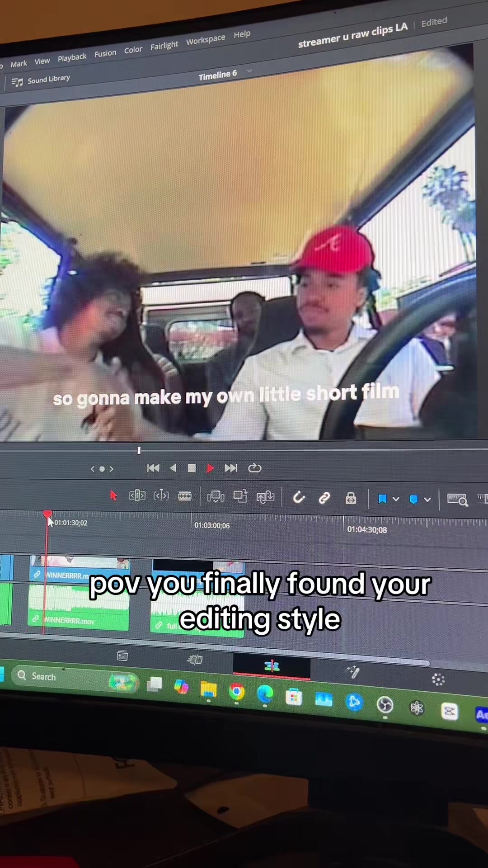Open Copilot from the taskbar
Screen dimensions: 488x868
click(181, 687)
